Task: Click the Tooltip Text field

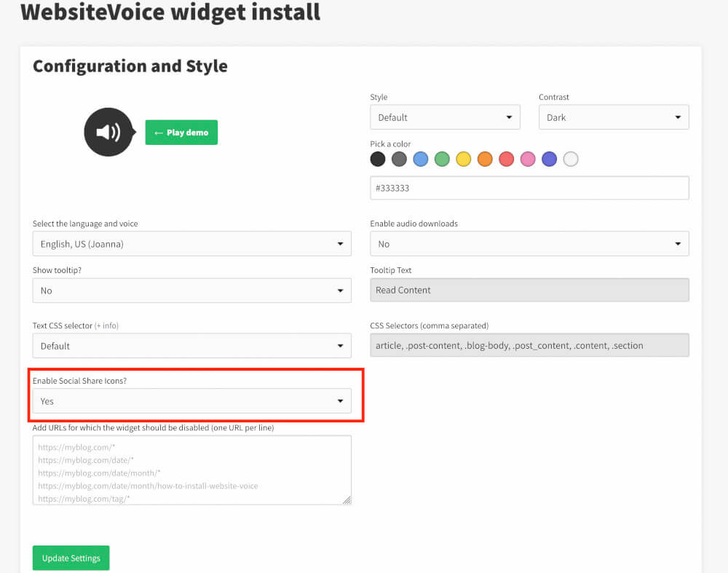Action: [529, 291]
